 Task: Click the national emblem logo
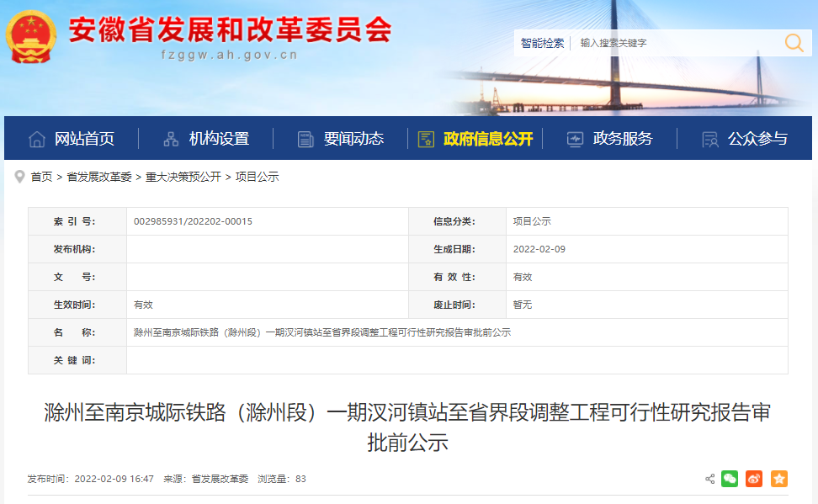point(31,36)
